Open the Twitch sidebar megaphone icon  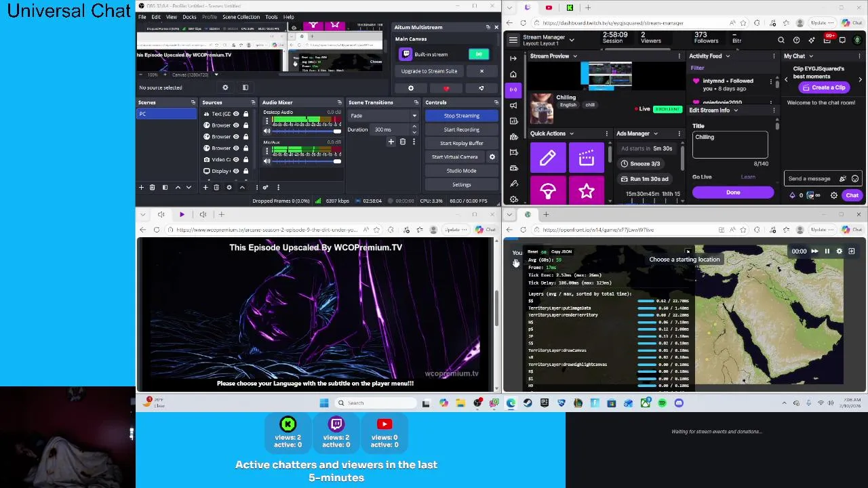(513, 105)
